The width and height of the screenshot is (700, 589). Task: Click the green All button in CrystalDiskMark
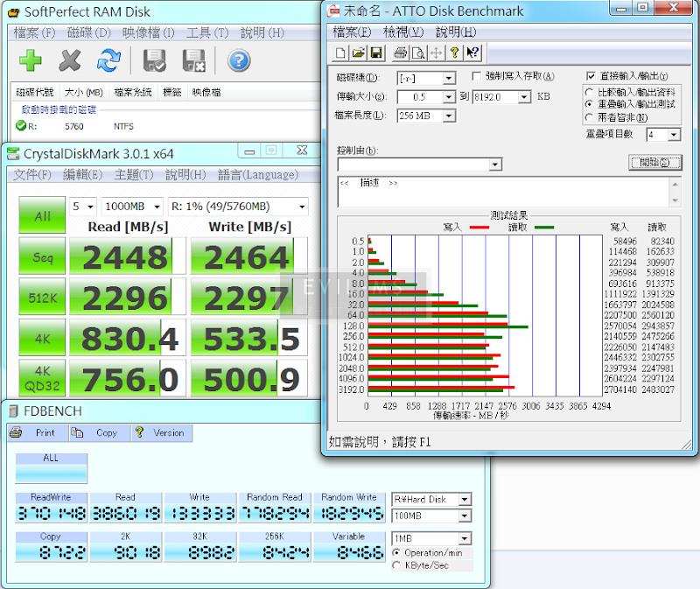[42, 215]
